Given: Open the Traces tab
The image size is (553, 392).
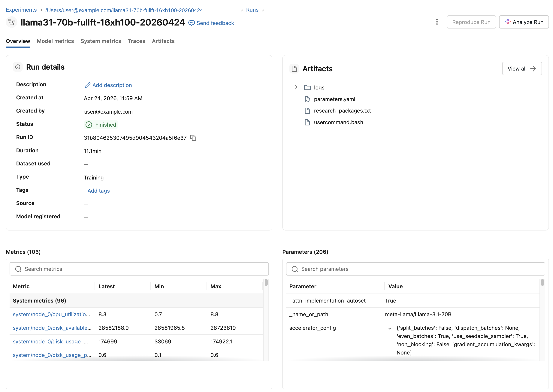Looking at the screenshot, I should (136, 41).
